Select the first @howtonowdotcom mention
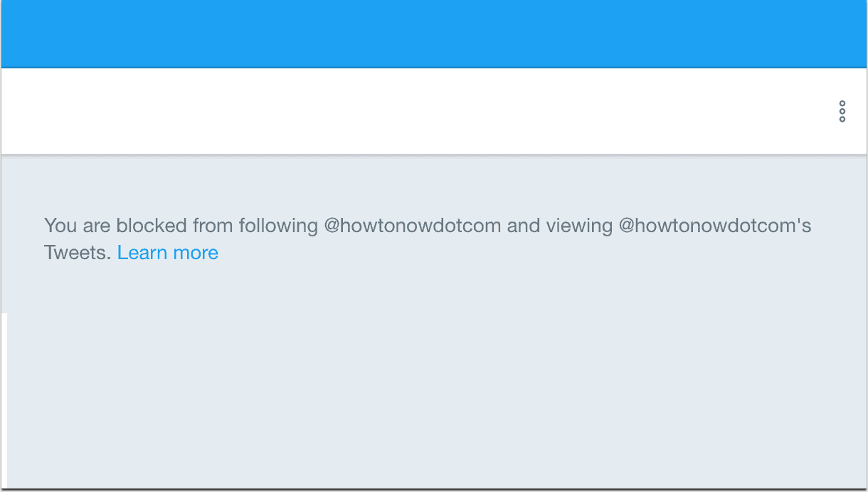The image size is (868, 492). pos(413,226)
